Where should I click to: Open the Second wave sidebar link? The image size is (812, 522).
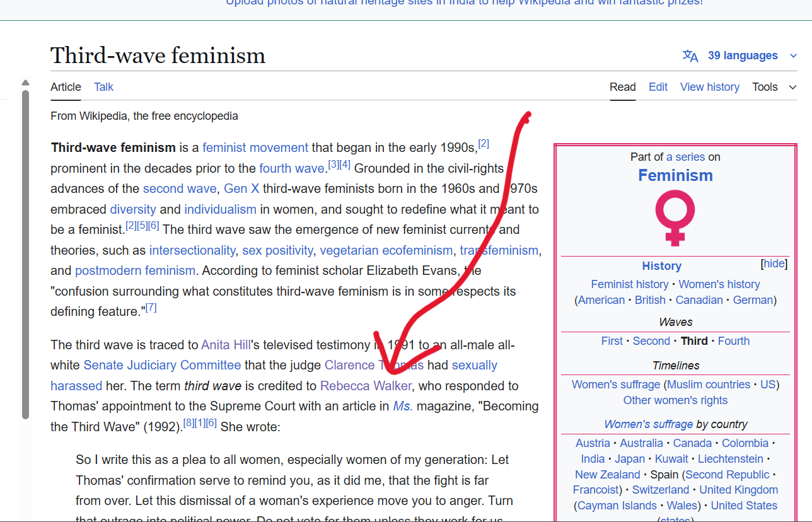pos(651,341)
